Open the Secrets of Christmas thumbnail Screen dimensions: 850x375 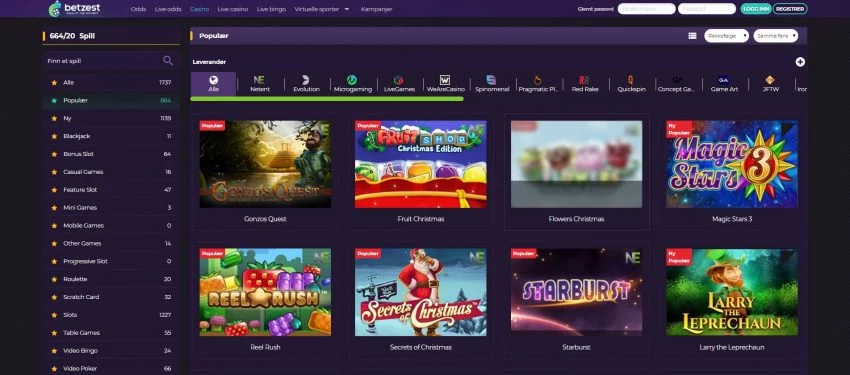(421, 292)
